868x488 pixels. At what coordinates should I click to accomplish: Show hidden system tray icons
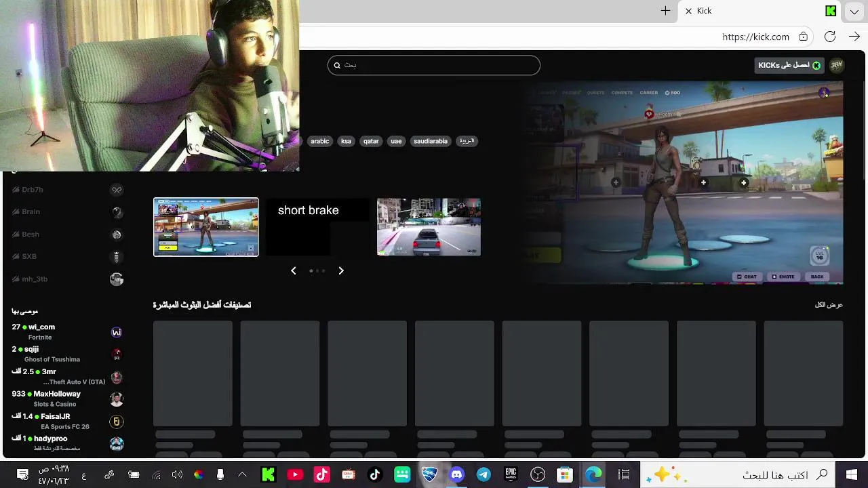[242, 475]
